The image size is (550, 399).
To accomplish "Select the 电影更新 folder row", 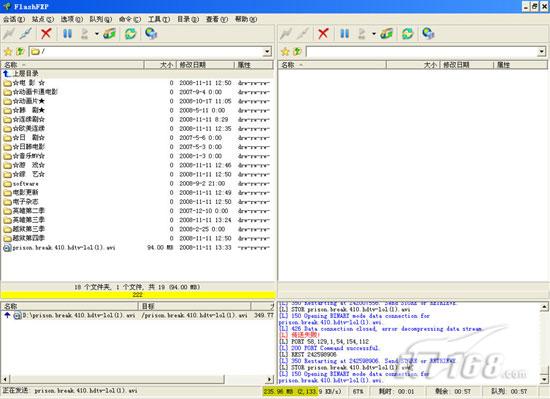I will coord(137,192).
